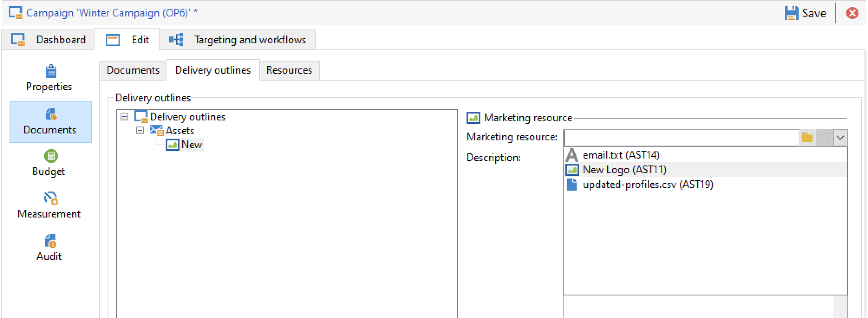
Task: Select the New item in tree
Action: click(x=191, y=145)
